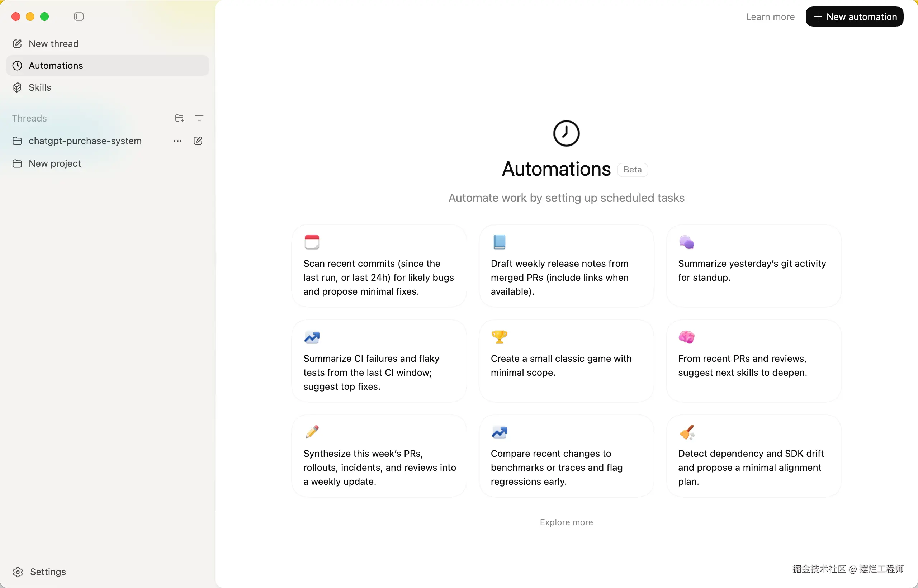Click Explore more below the templates
This screenshot has width=918, height=588.
566,522
